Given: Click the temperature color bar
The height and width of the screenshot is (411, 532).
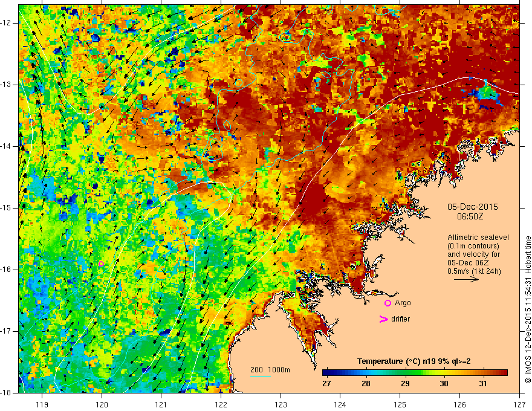Looking at the screenshot, I should (415, 373).
